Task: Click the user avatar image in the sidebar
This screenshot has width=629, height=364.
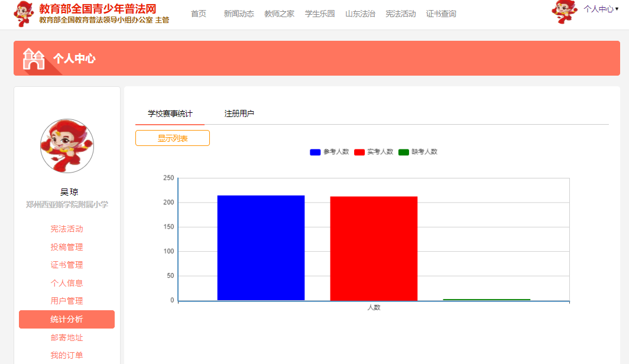Action: pos(67,146)
